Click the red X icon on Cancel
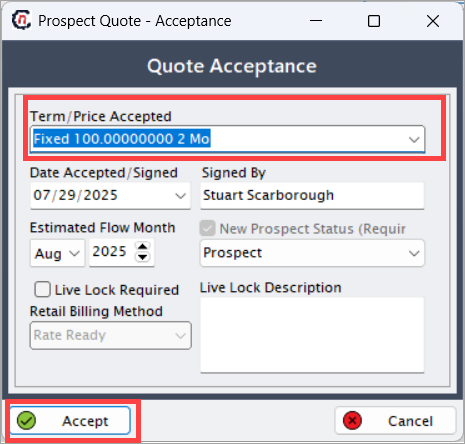The width and height of the screenshot is (465, 444). click(352, 421)
